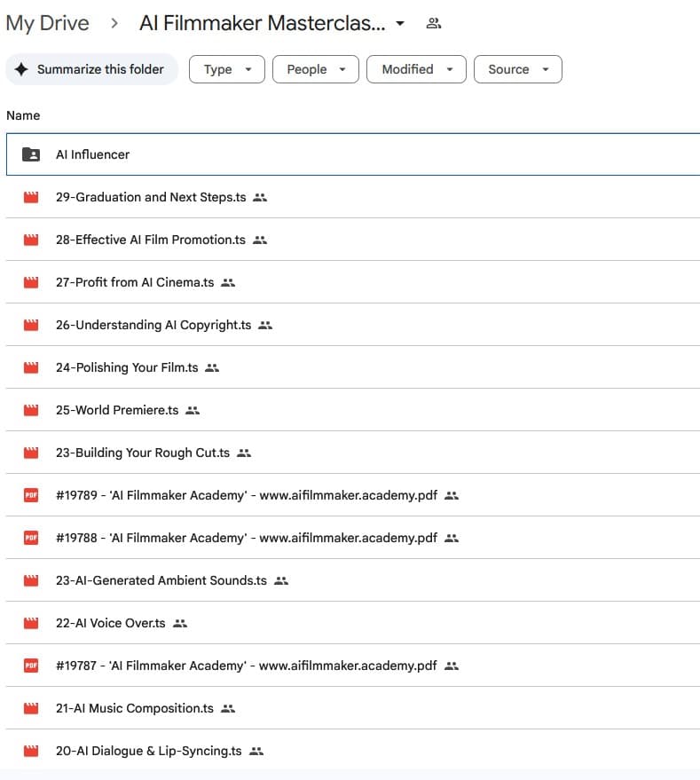Open the Source filter dropdown
This screenshot has height=780, width=700.
point(518,69)
